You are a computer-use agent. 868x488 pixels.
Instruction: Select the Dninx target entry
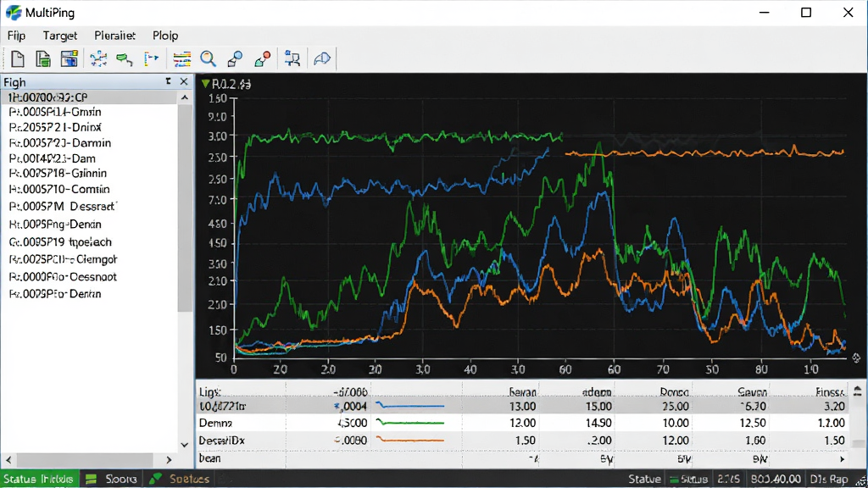[55, 127]
